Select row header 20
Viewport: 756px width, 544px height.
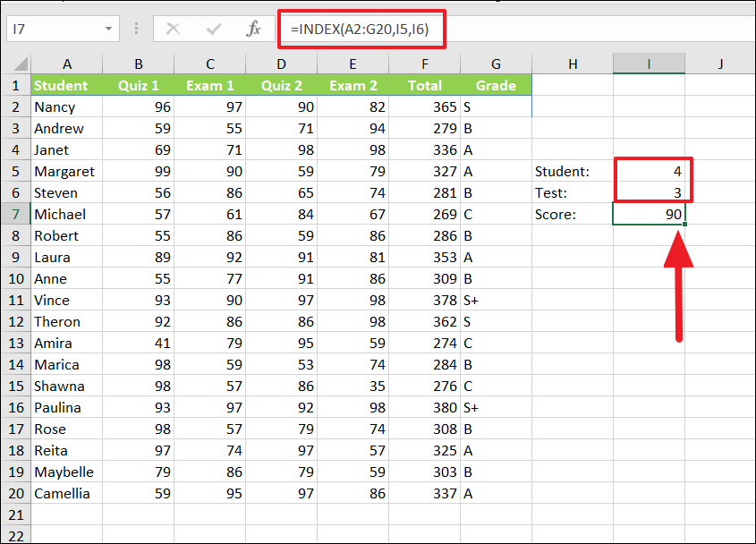[17, 493]
